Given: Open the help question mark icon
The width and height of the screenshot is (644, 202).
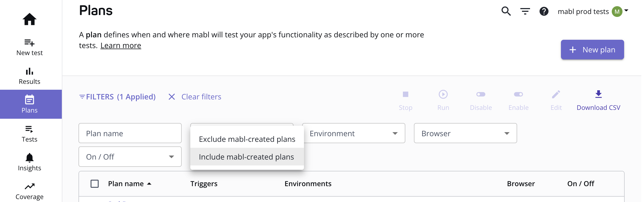Looking at the screenshot, I should click(x=544, y=11).
